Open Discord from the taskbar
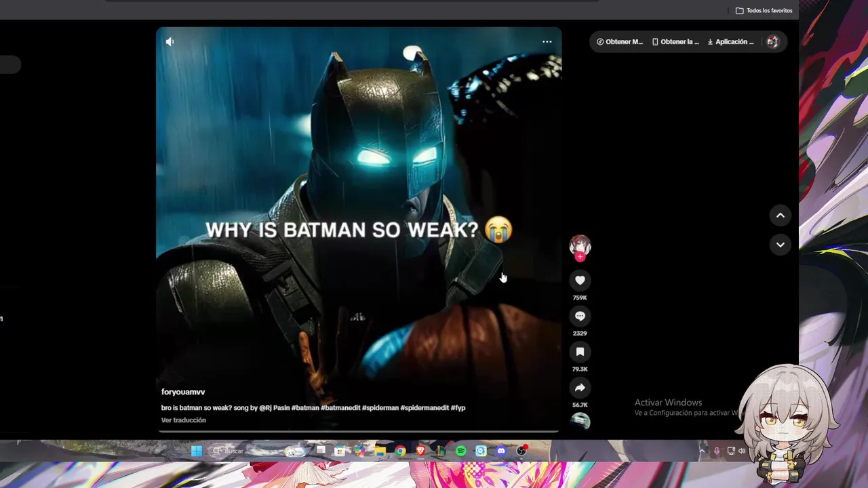The height and width of the screenshot is (488, 868). (x=501, y=451)
